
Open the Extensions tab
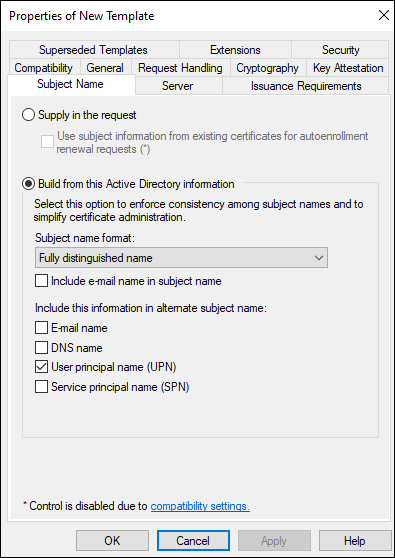click(235, 49)
